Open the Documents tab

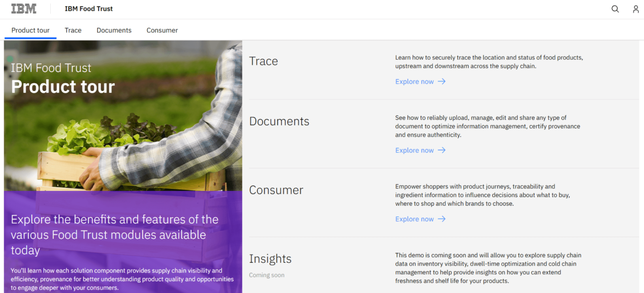pos(114,30)
